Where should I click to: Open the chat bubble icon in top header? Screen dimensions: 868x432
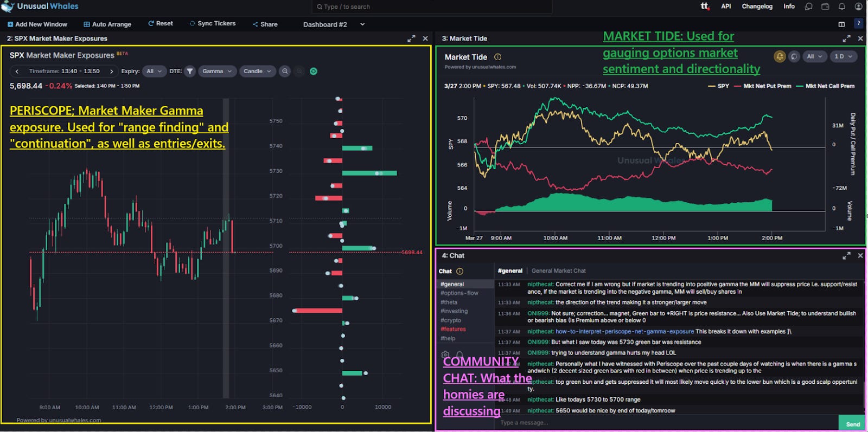click(x=808, y=7)
